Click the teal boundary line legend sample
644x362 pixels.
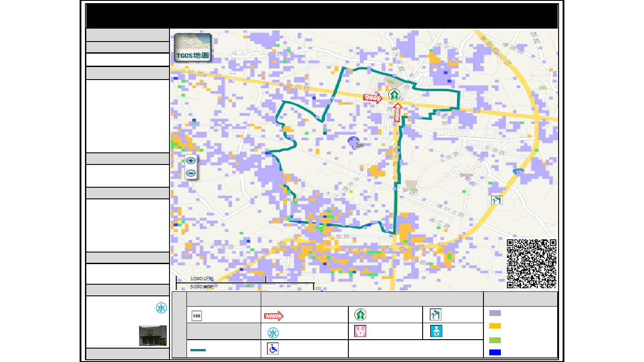click(x=198, y=350)
